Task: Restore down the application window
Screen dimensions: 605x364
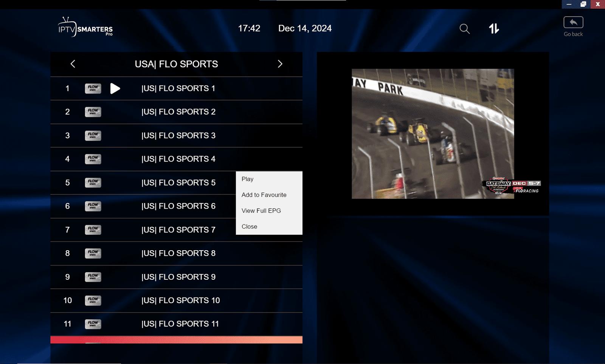Action: click(583, 4)
